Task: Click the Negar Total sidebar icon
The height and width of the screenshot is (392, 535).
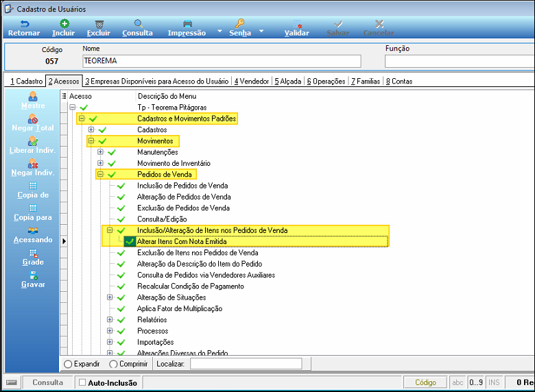Action: (33, 119)
